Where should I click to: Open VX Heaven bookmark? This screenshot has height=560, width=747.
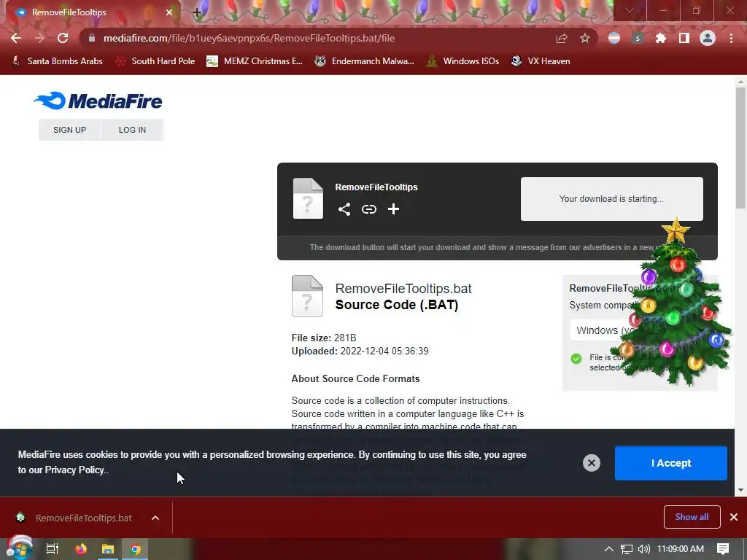[x=541, y=61]
